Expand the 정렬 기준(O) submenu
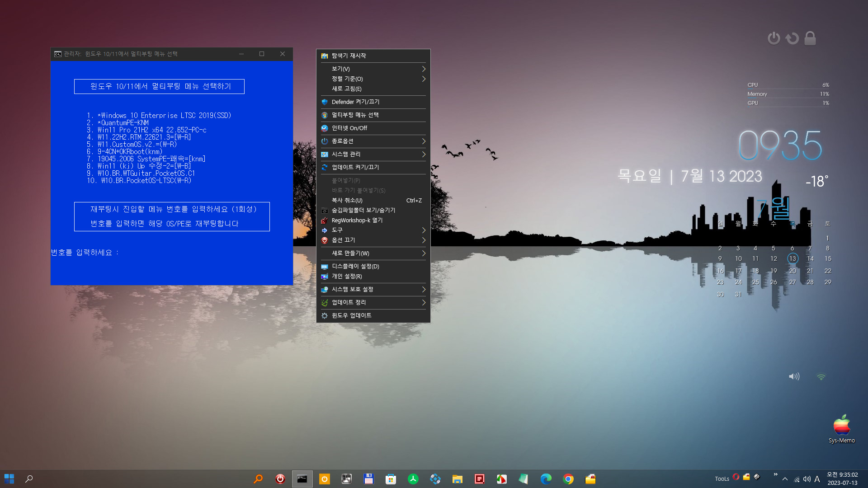Screen dimensions: 868x488 (x=373, y=79)
